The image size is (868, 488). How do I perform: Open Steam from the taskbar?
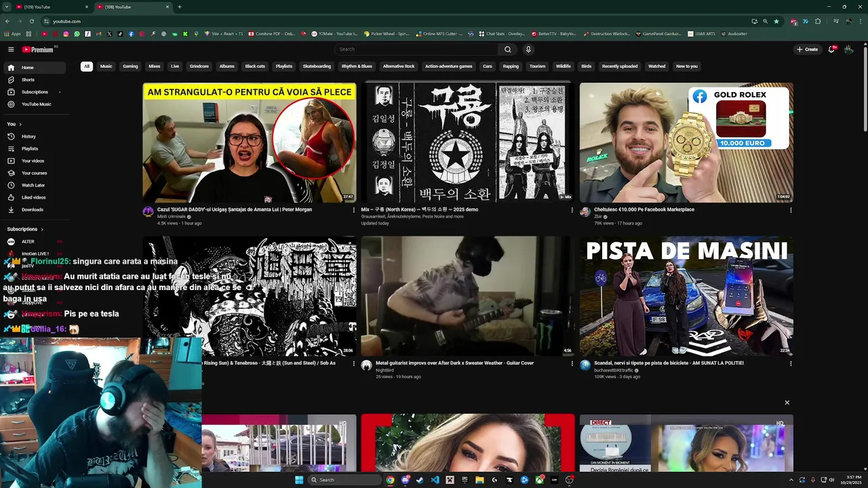[420, 480]
